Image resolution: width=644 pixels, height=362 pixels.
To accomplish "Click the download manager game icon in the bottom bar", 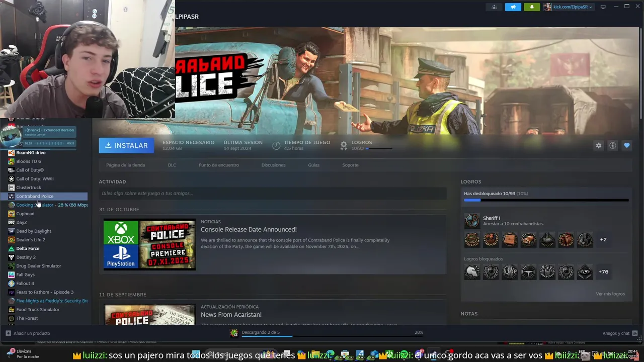I will [x=234, y=333].
